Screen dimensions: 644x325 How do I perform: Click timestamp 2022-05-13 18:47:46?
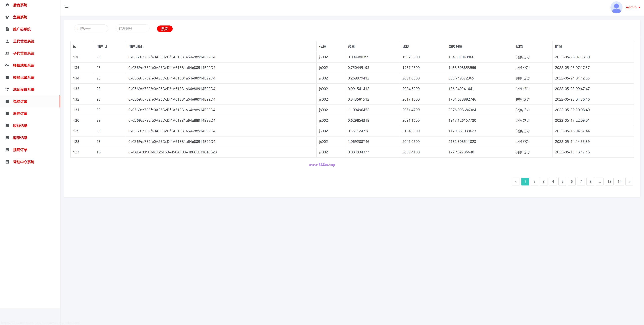click(572, 152)
